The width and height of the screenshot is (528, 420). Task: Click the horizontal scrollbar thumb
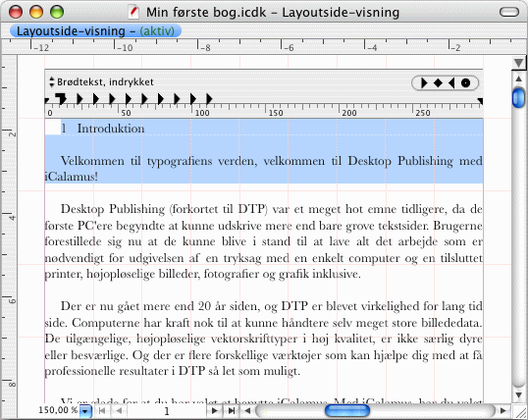(x=347, y=410)
